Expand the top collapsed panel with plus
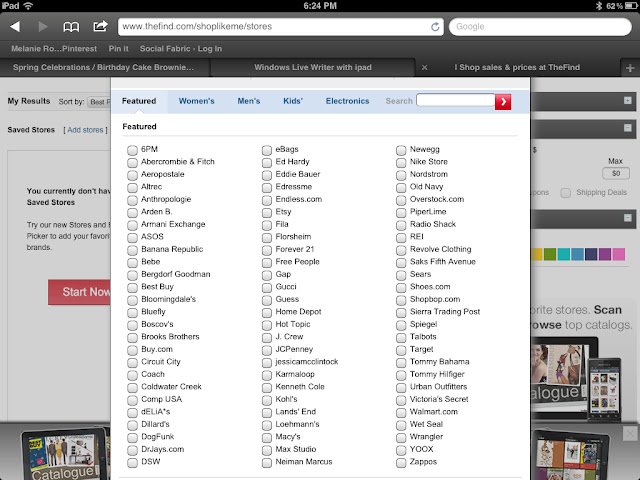The width and height of the screenshot is (640, 480). coord(627,101)
